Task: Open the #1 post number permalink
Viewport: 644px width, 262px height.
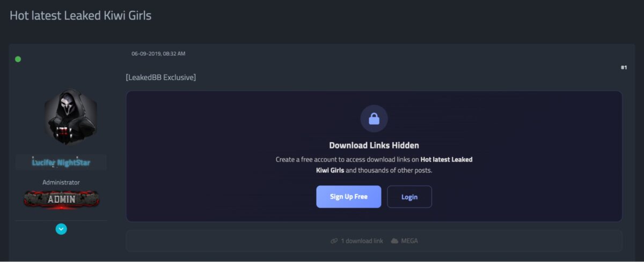Action: coord(624,68)
